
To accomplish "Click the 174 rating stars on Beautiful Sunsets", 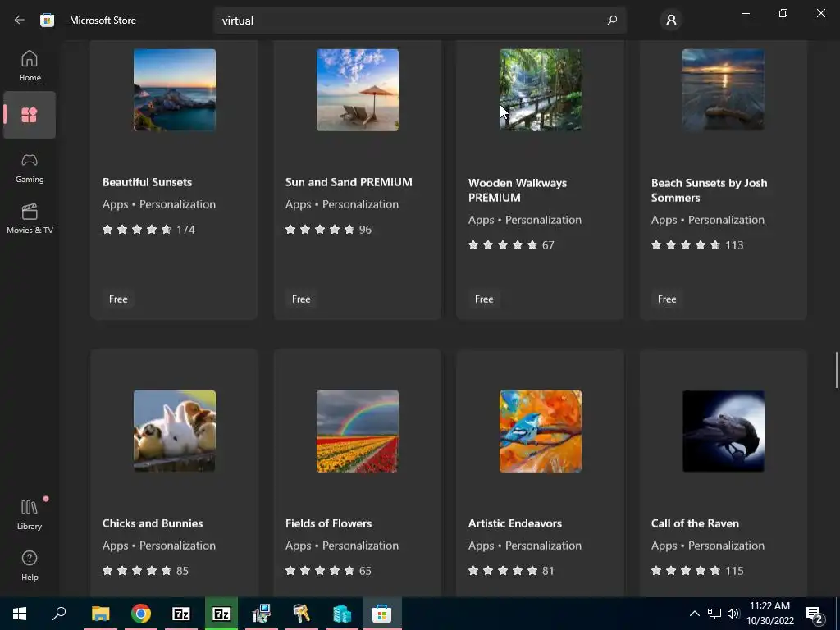I will click(x=148, y=230).
